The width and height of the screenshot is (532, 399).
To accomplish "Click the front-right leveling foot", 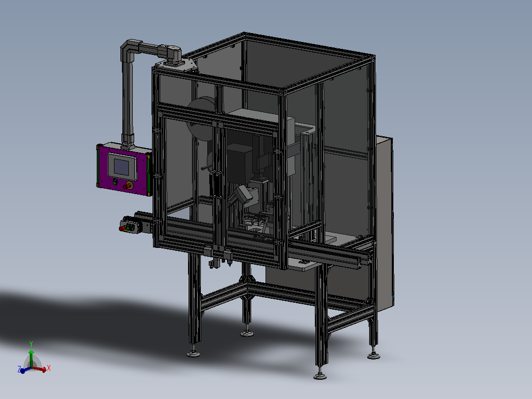I will click(320, 375).
